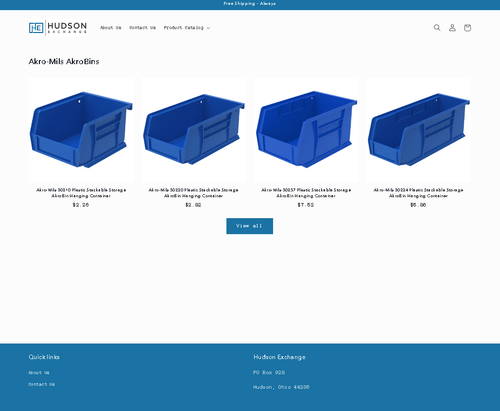This screenshot has height=411, width=500.
Task: Click the View all button
Action: tap(249, 226)
